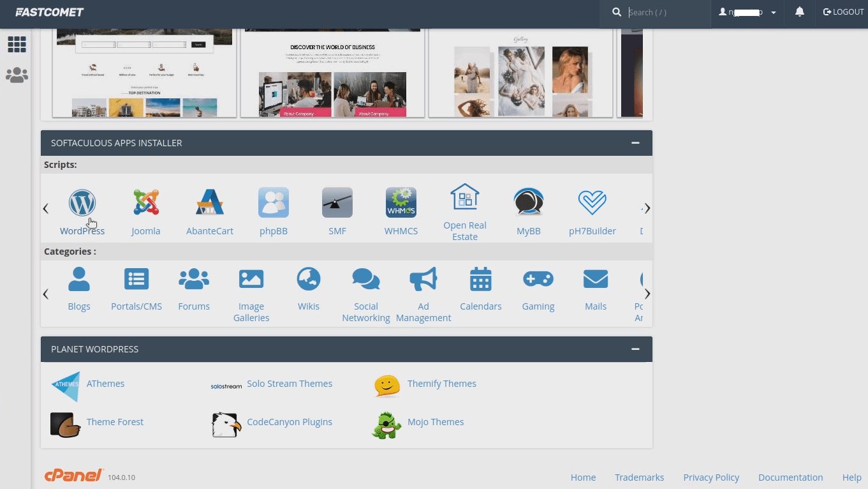
Task: Open the WordPress installer icon
Action: tap(82, 203)
